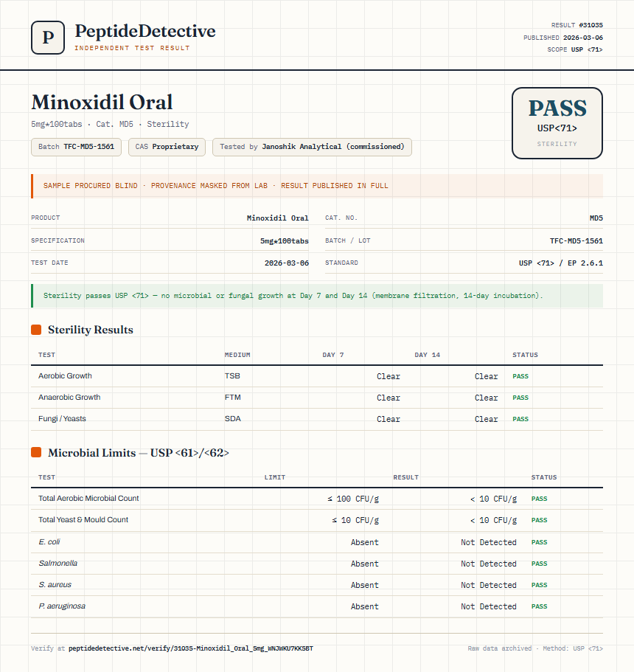This screenshot has width=634, height=672.
Task: Click the Fungi / Yeasts row label
Action: [x=62, y=419]
